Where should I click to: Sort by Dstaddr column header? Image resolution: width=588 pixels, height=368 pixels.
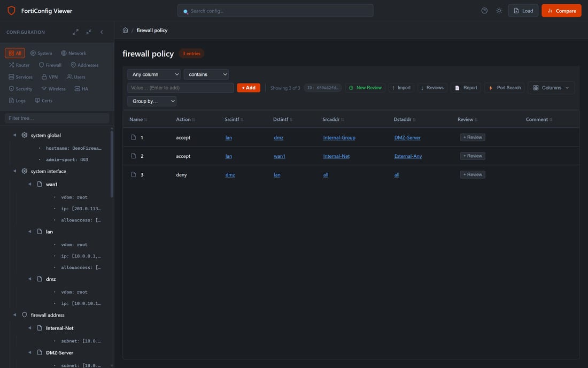[x=404, y=119]
